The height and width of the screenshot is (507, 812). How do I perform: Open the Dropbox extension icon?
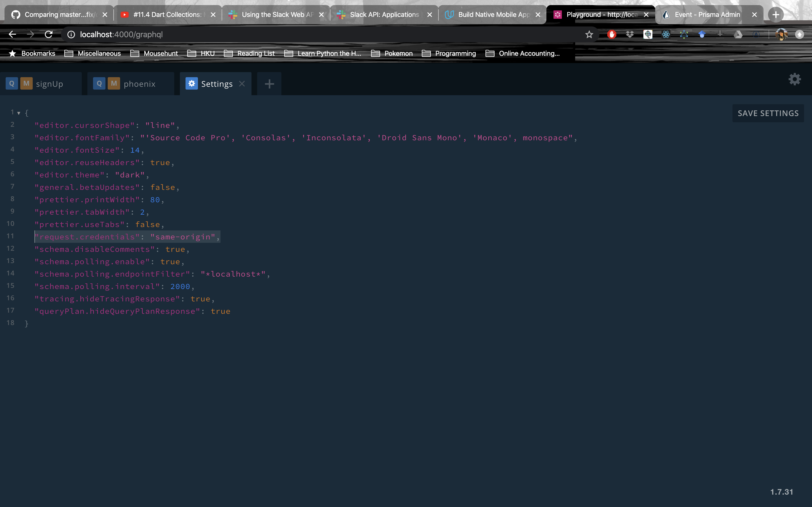pyautogui.click(x=630, y=34)
